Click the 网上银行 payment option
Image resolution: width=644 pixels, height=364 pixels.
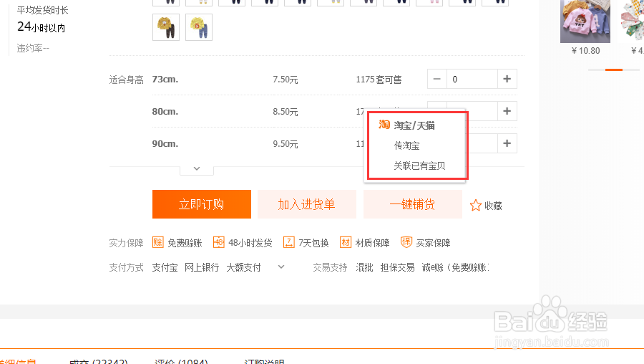(202, 267)
